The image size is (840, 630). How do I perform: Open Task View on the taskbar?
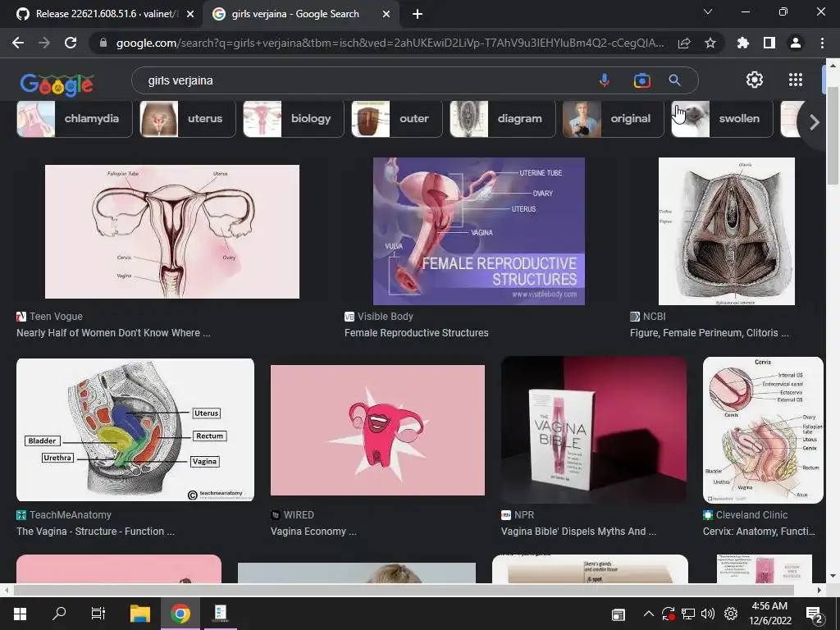click(x=98, y=614)
